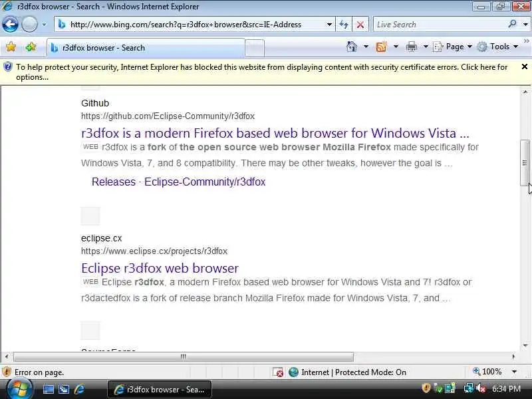Viewport: 532px width, 399px height.
Task: Click the security information bar message
Action: pos(261,72)
